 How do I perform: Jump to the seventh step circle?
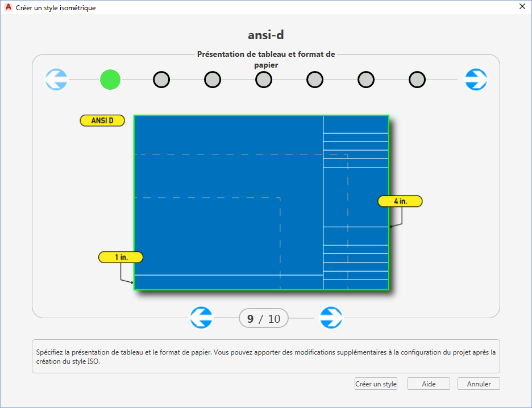(x=417, y=80)
